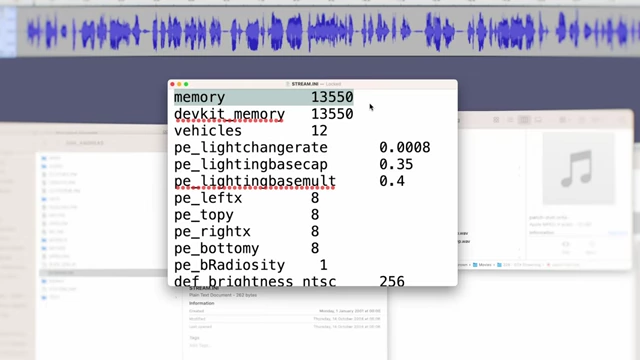Click memory value 13550 on first line
Viewport: 640px width, 360px height.
pyautogui.click(x=332, y=97)
